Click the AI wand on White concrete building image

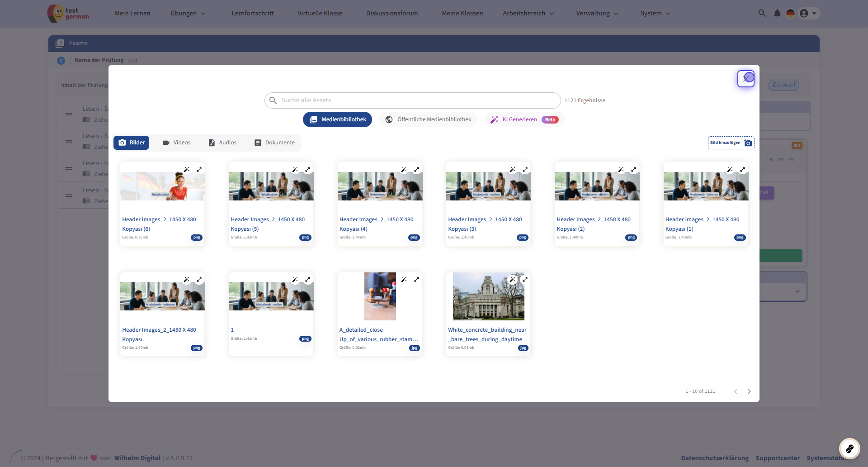(512, 280)
